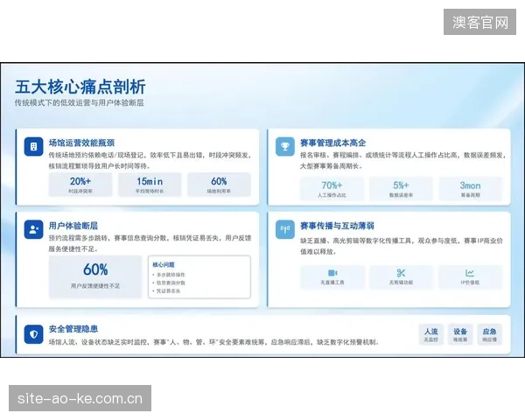Click the user icon beside 用户体验断层
The height and width of the screenshot is (420, 525).
point(33,229)
